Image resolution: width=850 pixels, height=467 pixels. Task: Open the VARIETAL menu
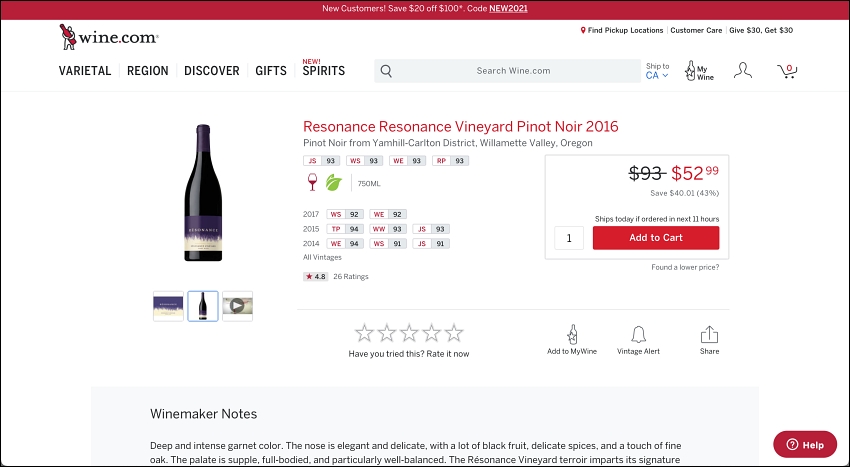pos(85,71)
